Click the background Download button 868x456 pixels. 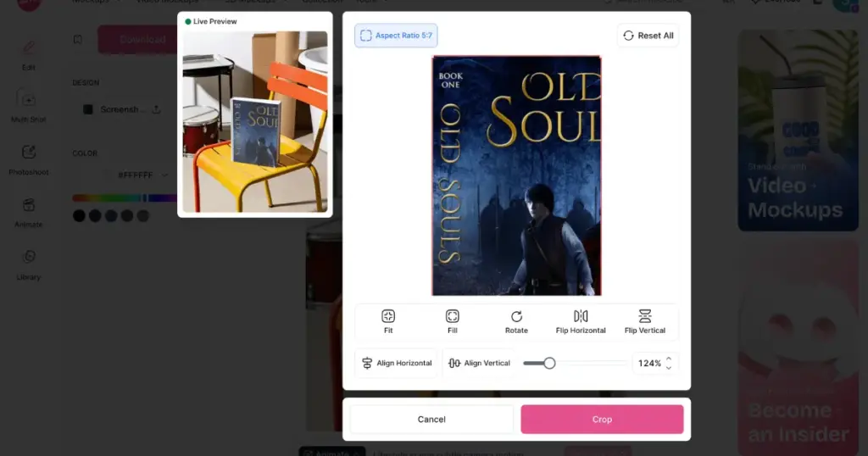138,39
